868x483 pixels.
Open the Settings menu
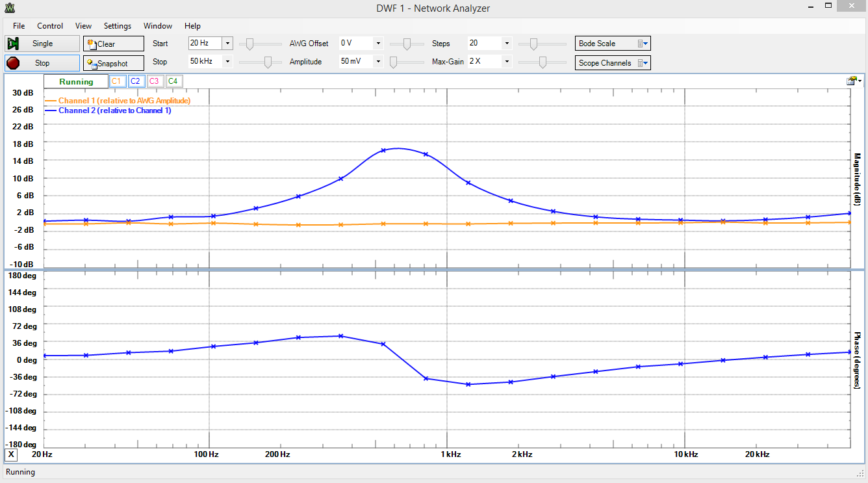click(x=118, y=26)
